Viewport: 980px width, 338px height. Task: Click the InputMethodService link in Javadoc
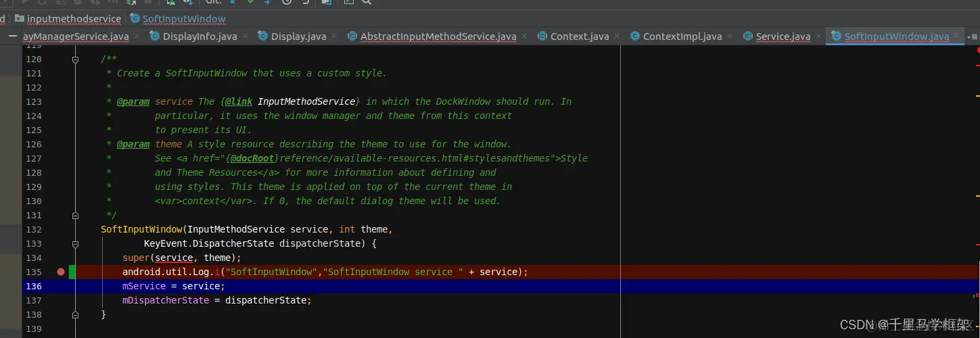tap(306, 101)
